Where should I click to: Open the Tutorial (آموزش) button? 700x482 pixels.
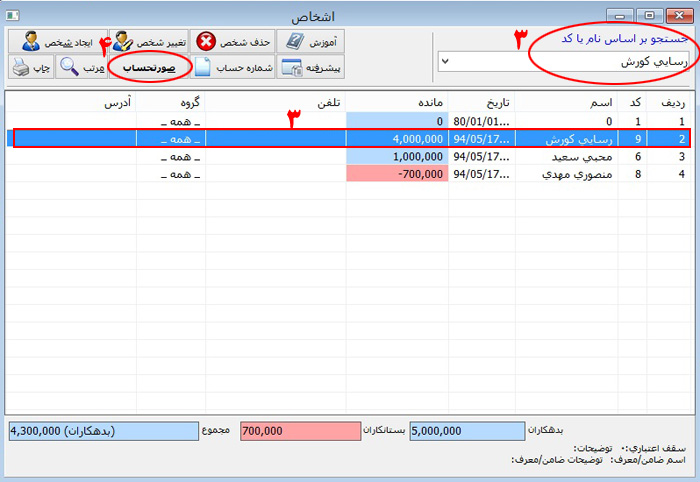309,41
